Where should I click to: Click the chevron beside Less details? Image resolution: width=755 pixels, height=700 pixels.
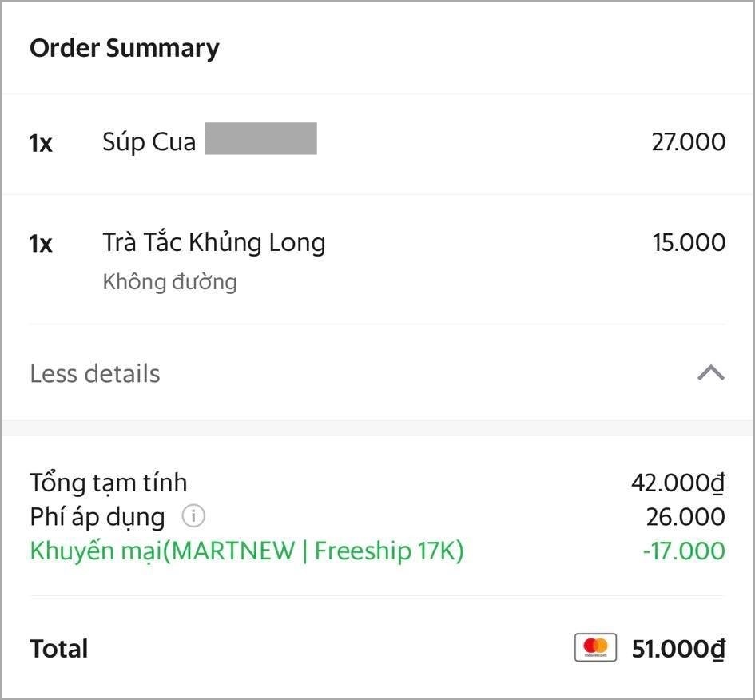709,373
